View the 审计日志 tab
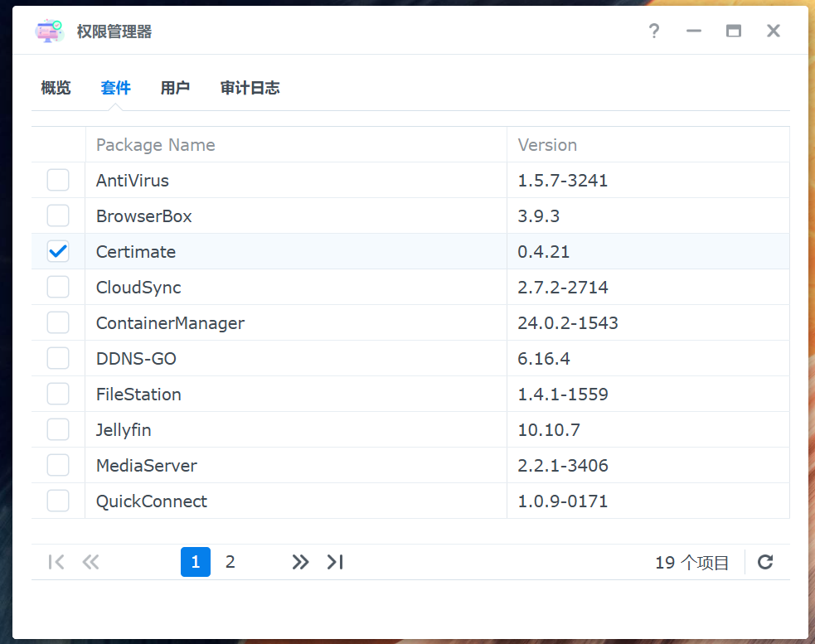 pos(250,88)
